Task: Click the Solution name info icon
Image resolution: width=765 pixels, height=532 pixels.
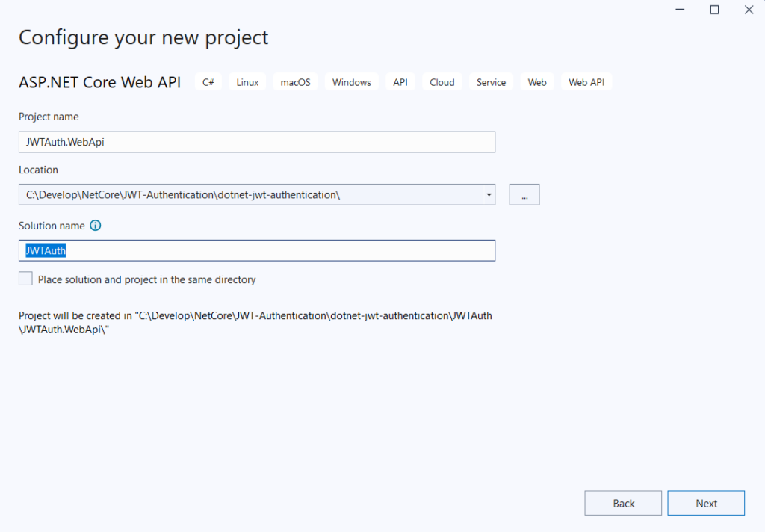Action: [x=96, y=226]
